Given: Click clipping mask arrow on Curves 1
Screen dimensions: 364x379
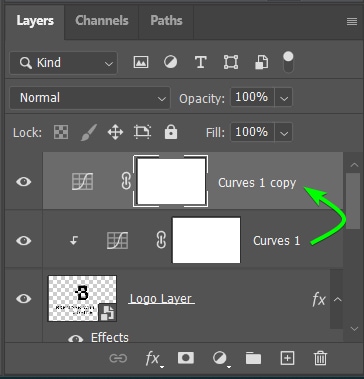Looking at the screenshot, I should [74, 240].
